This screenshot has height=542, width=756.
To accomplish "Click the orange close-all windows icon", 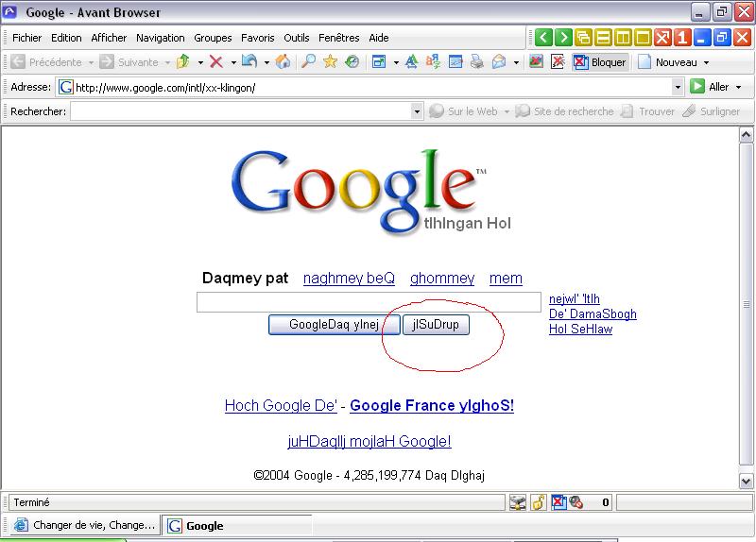I will coord(662,37).
